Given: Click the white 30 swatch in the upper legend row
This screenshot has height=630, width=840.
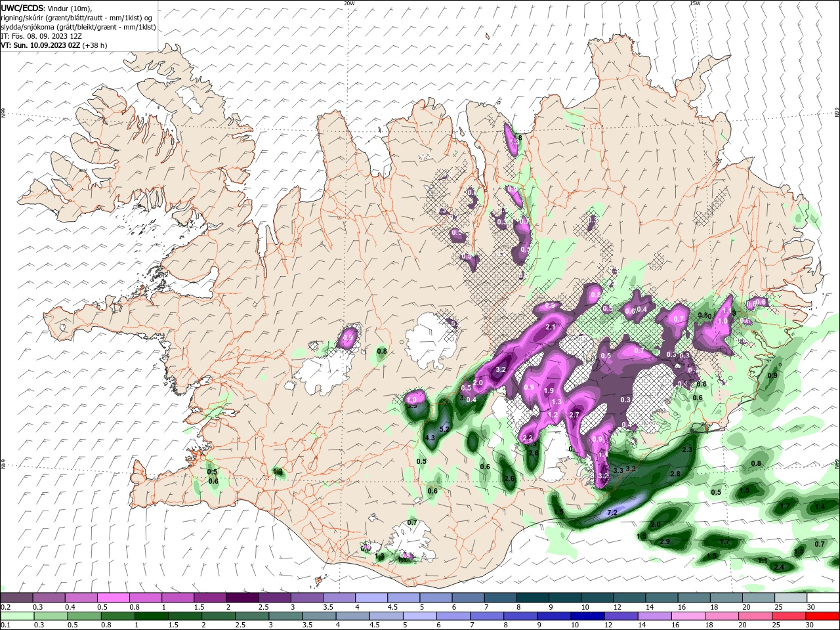Looking at the screenshot, I should [824, 598].
